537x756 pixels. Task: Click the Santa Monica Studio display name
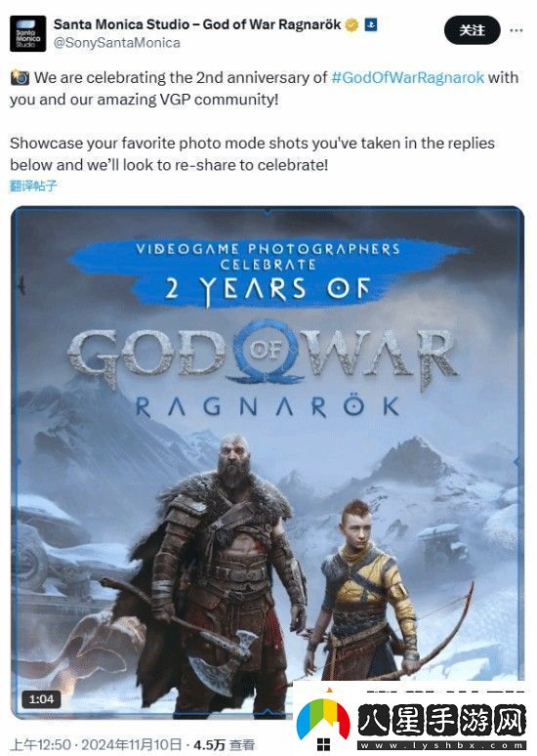coord(197,24)
